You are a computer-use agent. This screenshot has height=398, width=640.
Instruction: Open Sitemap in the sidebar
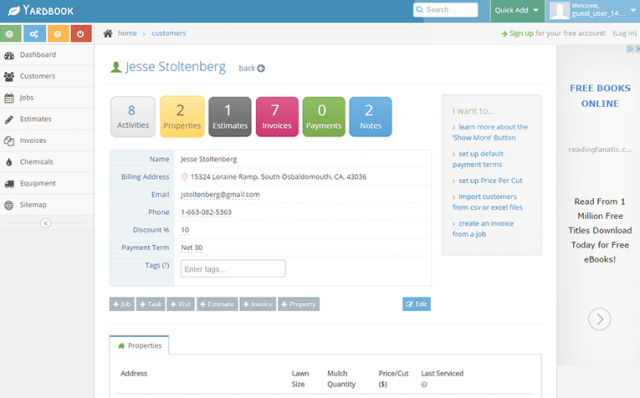(x=47, y=205)
